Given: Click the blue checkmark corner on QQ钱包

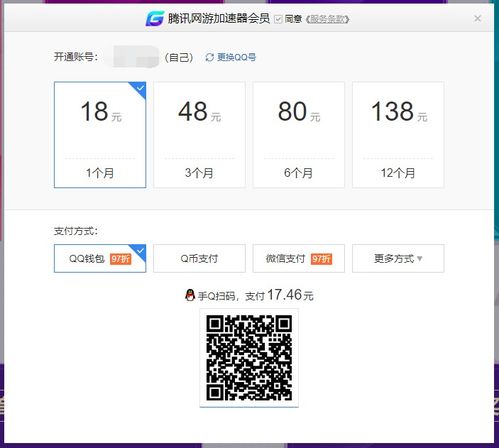Looking at the screenshot, I should pyautogui.click(x=139, y=251).
